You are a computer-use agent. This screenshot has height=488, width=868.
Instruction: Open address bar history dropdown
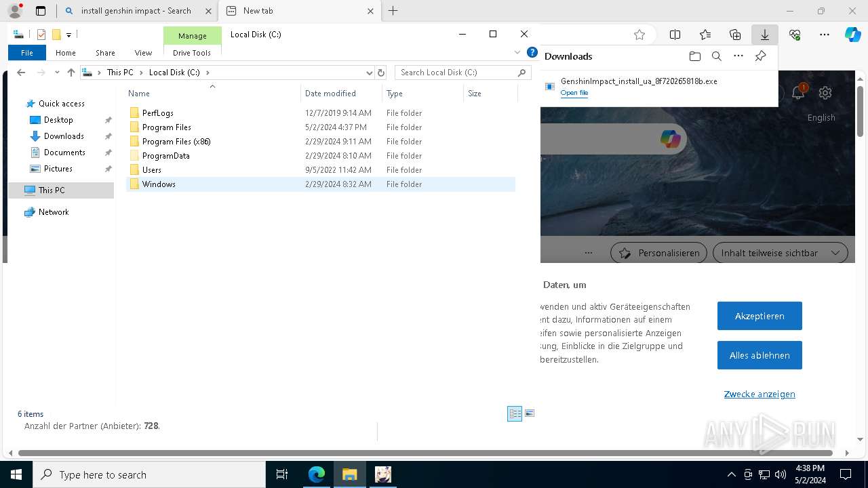click(x=369, y=73)
